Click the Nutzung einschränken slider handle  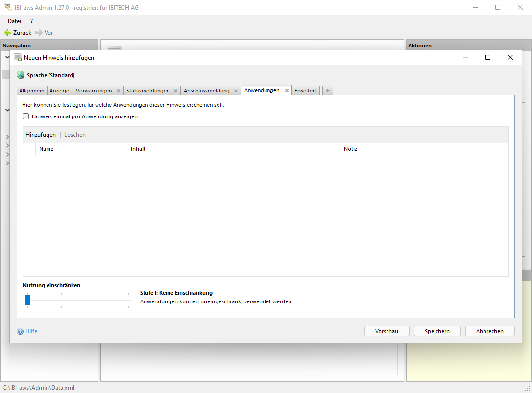(x=27, y=300)
